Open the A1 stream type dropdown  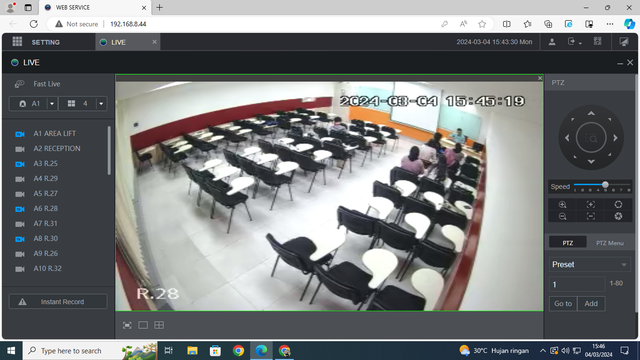(x=52, y=104)
